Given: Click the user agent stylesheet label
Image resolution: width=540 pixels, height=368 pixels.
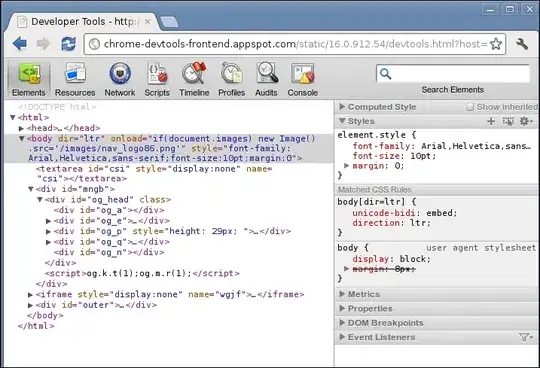Looking at the screenshot, I should [x=481, y=248].
